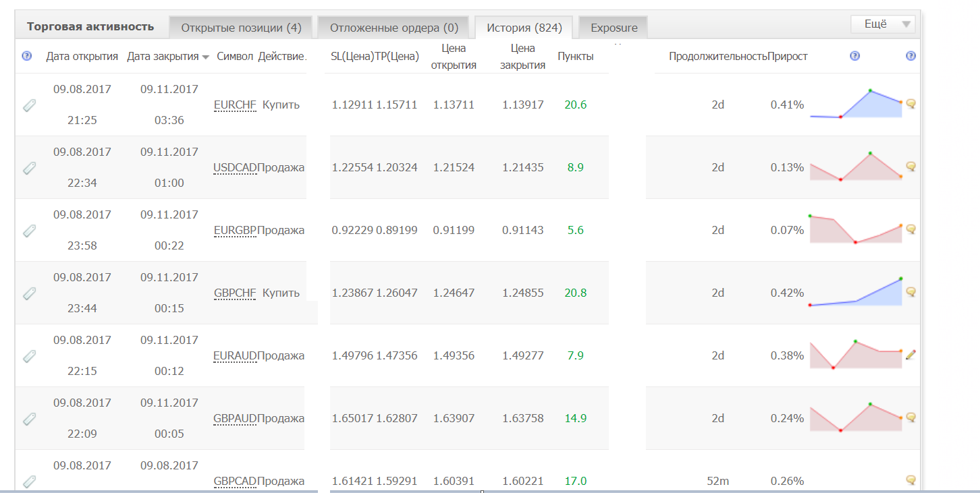Sort by the Цена открытия column header
This screenshot has height=493, width=980.
coord(454,57)
